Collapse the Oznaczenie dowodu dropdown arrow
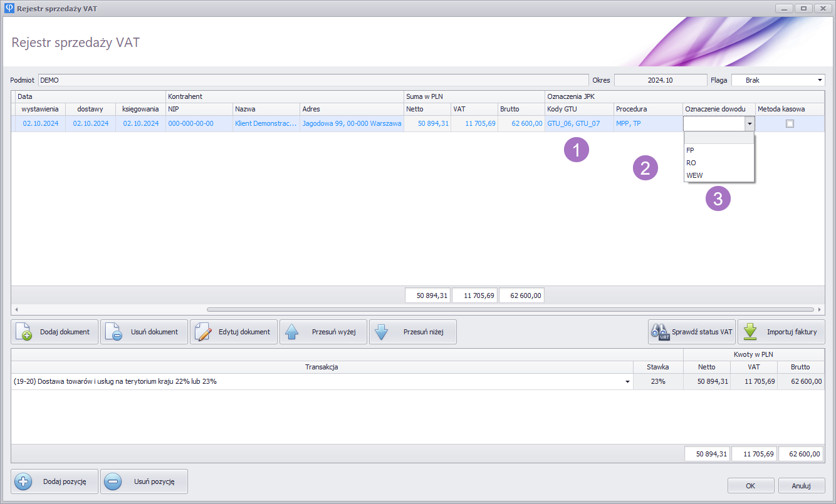This screenshot has height=504, width=836. [x=750, y=124]
